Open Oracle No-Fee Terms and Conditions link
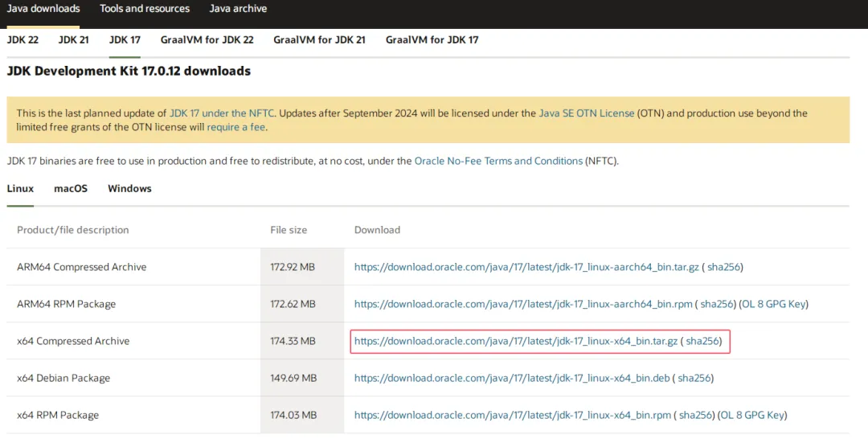Viewport: 868px width, 443px height. pos(498,161)
